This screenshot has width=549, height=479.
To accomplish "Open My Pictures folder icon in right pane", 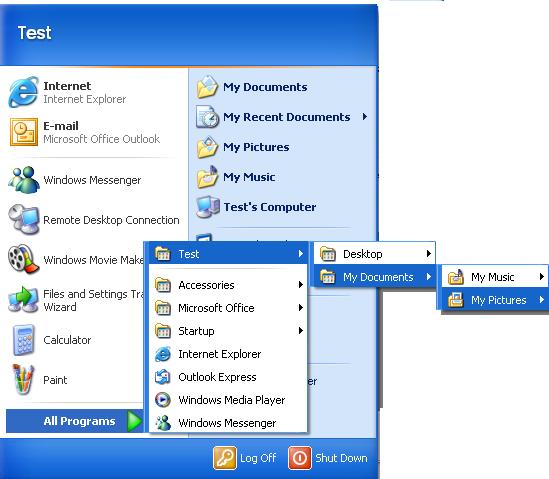I will [207, 147].
